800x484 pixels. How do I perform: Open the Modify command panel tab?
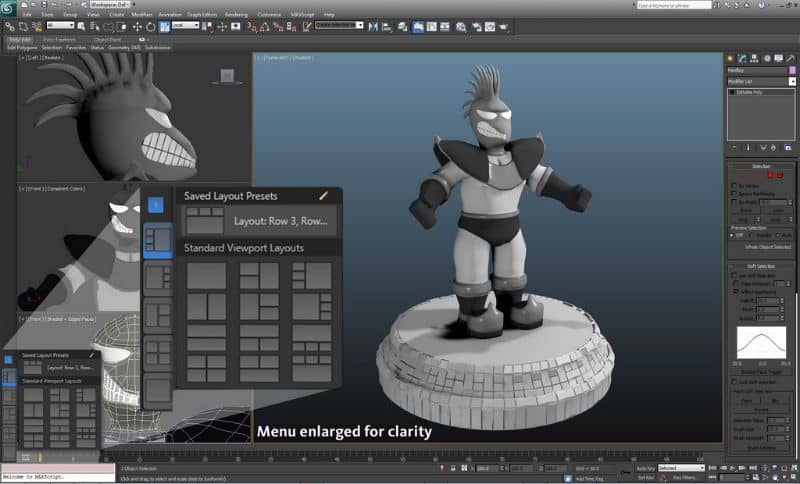(741, 58)
